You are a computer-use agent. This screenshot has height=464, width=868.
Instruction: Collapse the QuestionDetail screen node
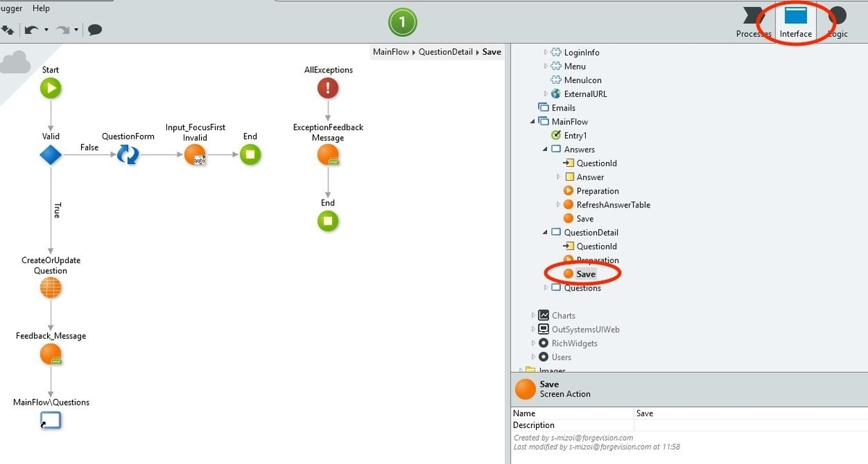(x=546, y=233)
